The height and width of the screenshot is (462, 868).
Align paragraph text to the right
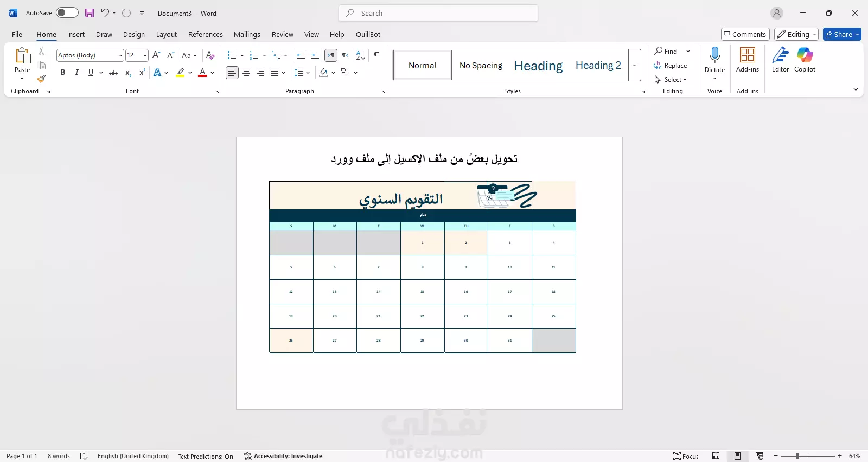tap(260, 73)
